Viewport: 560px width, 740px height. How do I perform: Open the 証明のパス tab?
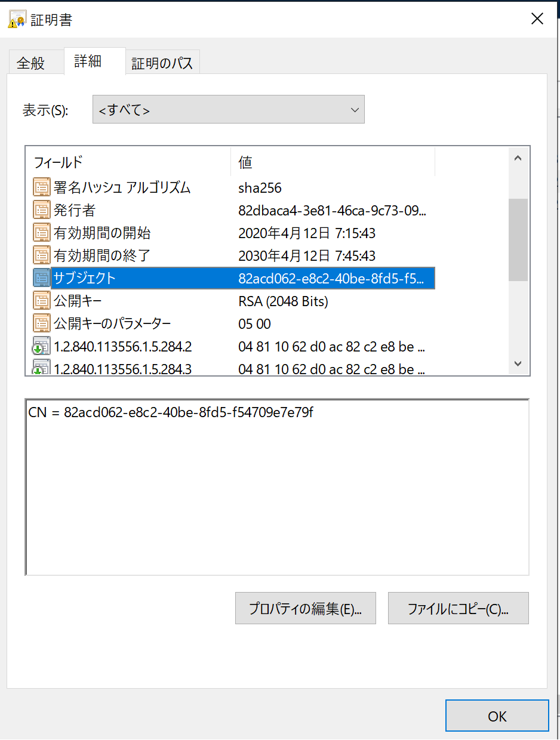pos(162,63)
